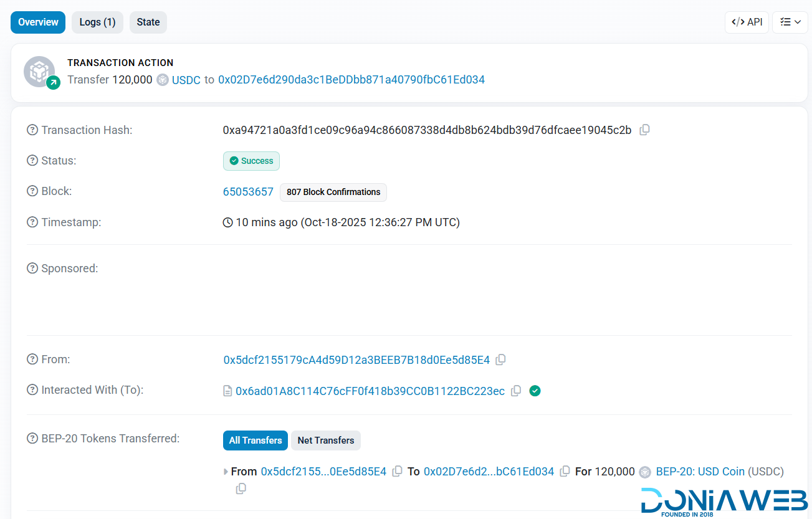The width and height of the screenshot is (812, 519).
Task: Expand the token transfer row arrow
Action: click(x=226, y=472)
